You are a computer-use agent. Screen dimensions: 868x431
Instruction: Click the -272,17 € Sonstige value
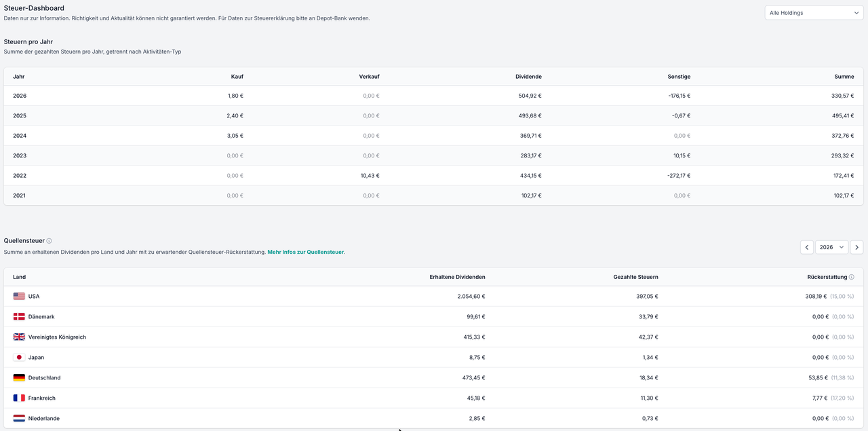[x=677, y=176]
